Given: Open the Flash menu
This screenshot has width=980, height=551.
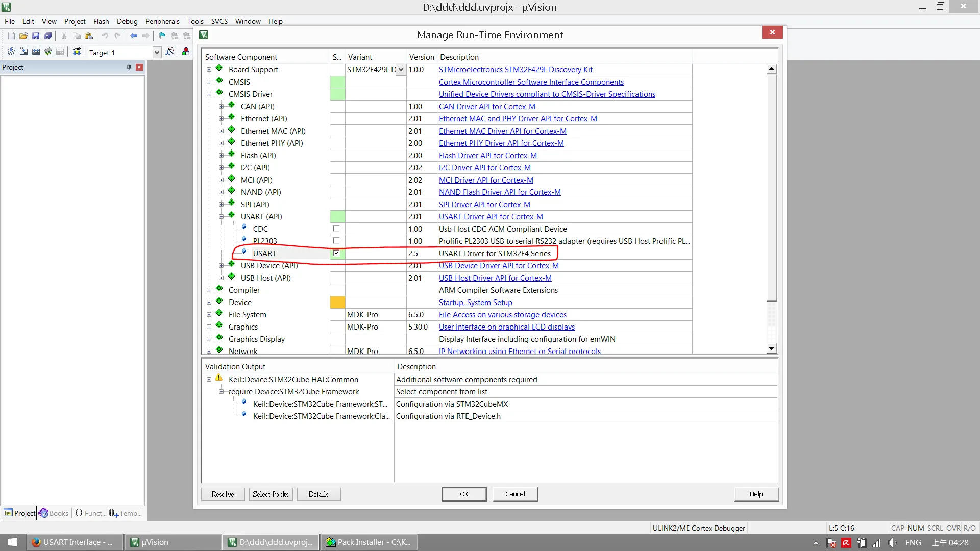Looking at the screenshot, I should [101, 21].
